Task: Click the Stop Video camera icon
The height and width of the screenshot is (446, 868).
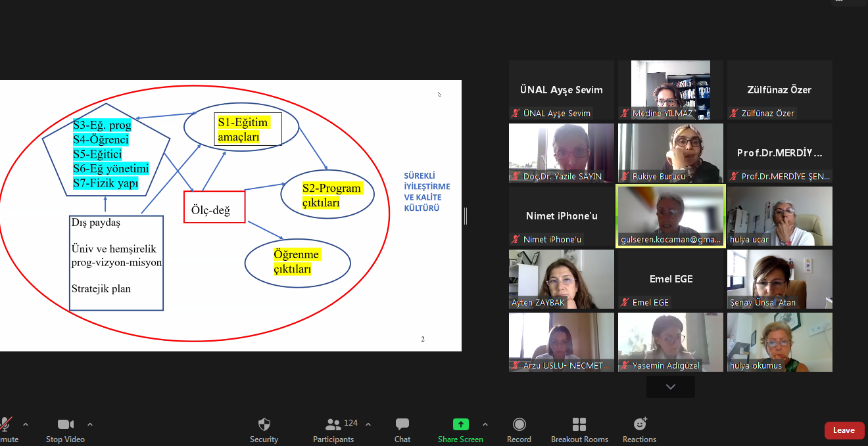Action: 66,424
